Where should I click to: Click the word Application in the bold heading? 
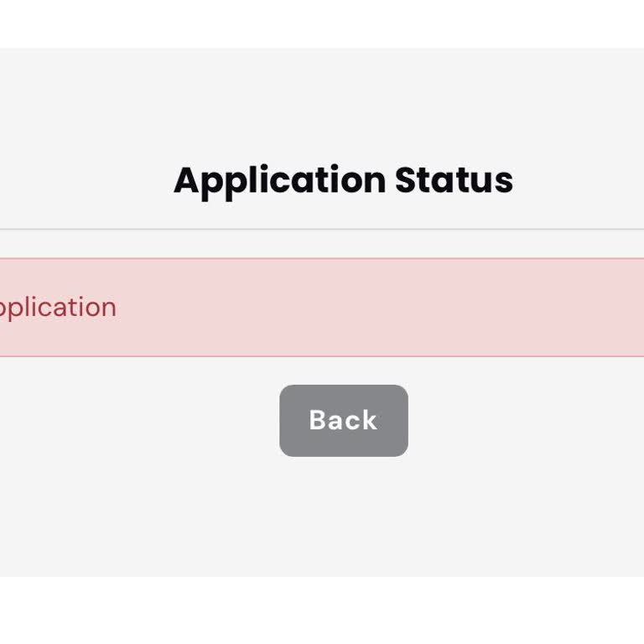tap(280, 182)
